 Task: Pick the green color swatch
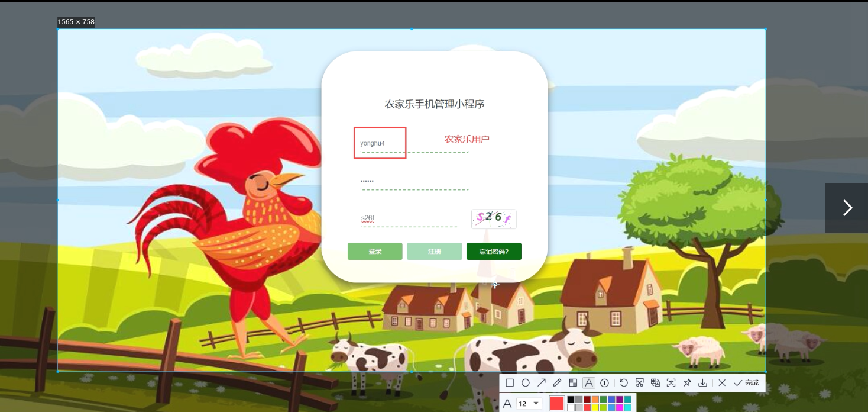pyautogui.click(x=603, y=400)
